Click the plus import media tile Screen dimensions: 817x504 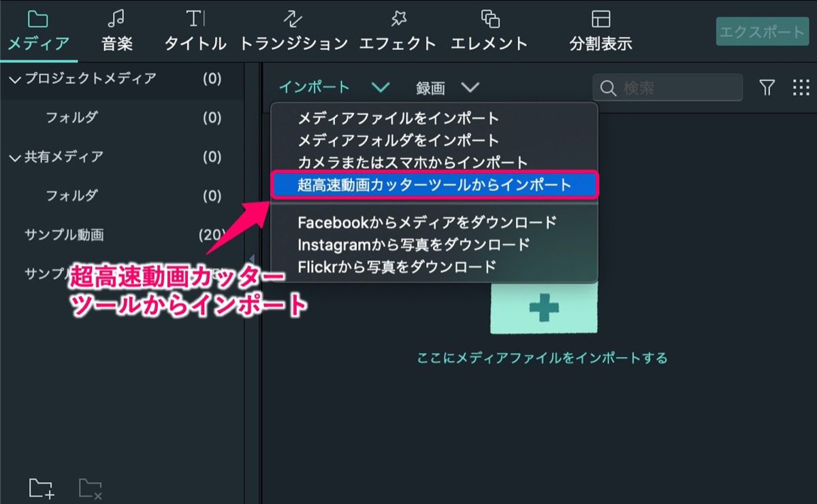click(543, 308)
